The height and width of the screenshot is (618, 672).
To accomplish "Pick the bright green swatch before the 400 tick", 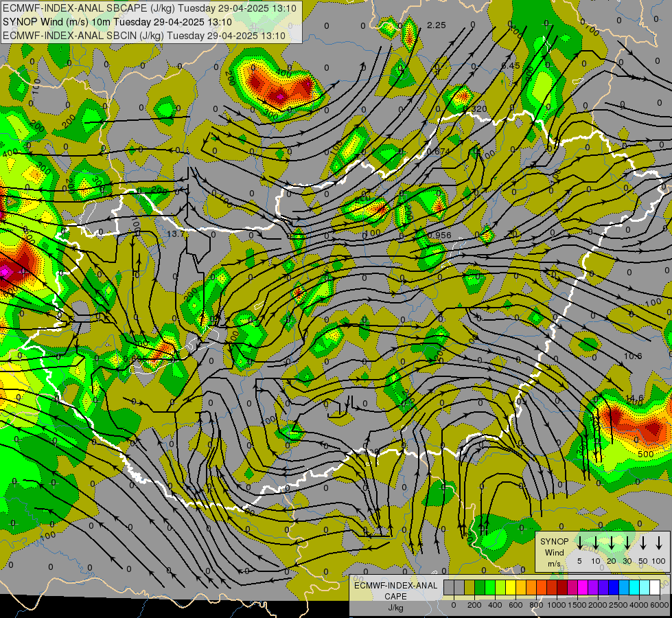I will coord(490,587).
